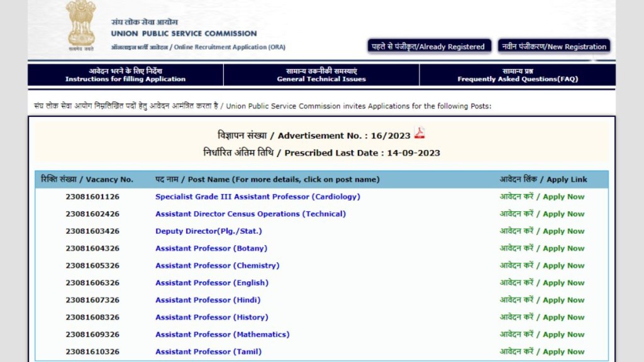Open Assistant Professor (English) post link
Image resolution: width=644 pixels, height=362 pixels.
(x=212, y=283)
